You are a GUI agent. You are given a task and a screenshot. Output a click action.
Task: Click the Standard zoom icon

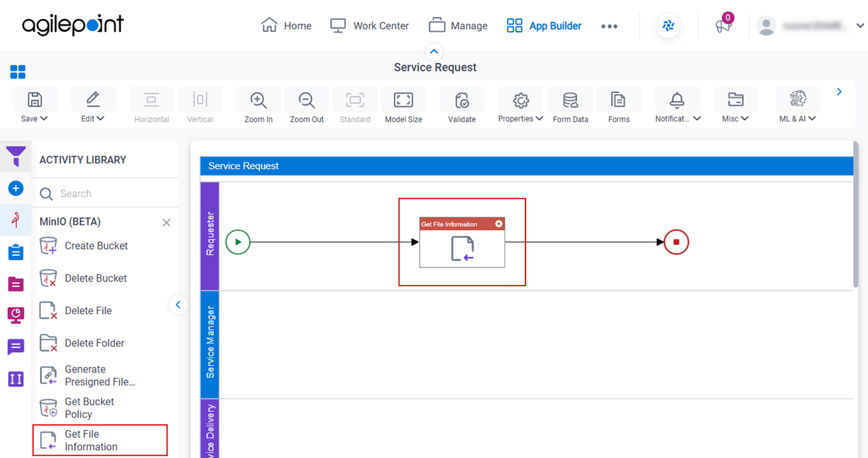[x=355, y=100]
